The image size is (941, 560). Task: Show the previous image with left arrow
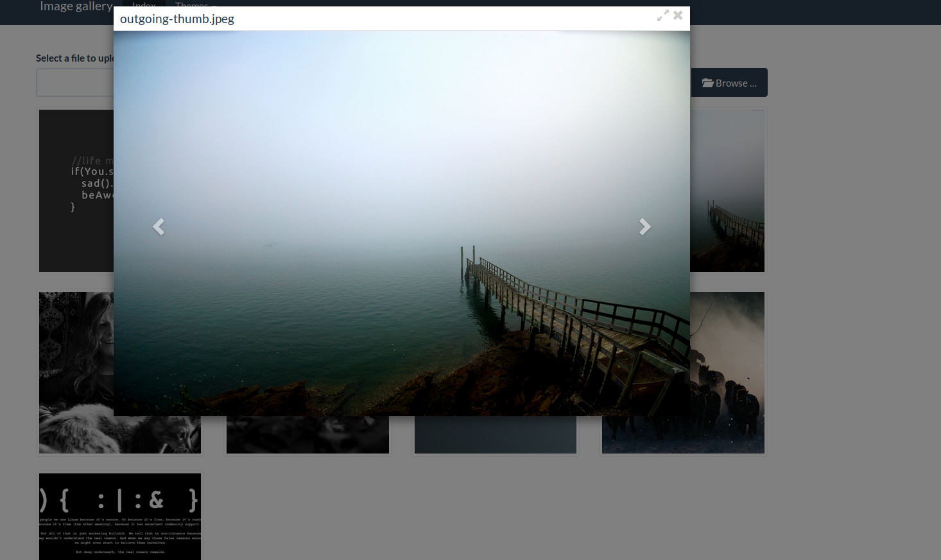159,226
